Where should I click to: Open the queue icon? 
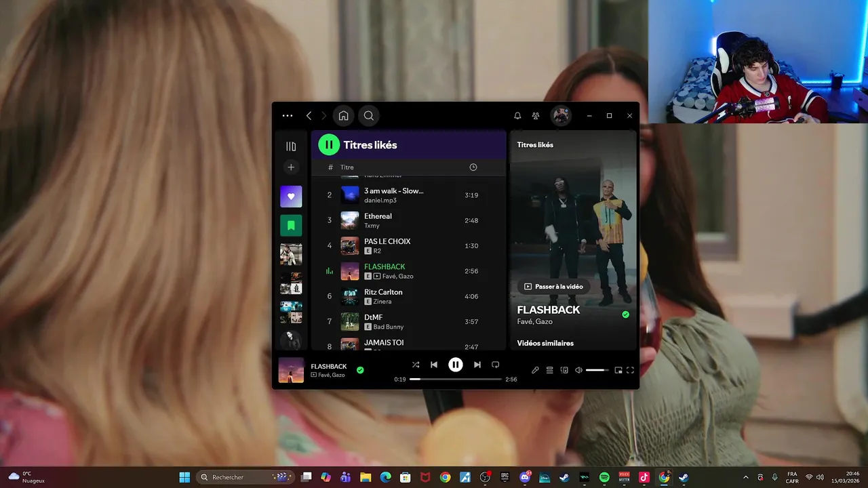(x=550, y=370)
